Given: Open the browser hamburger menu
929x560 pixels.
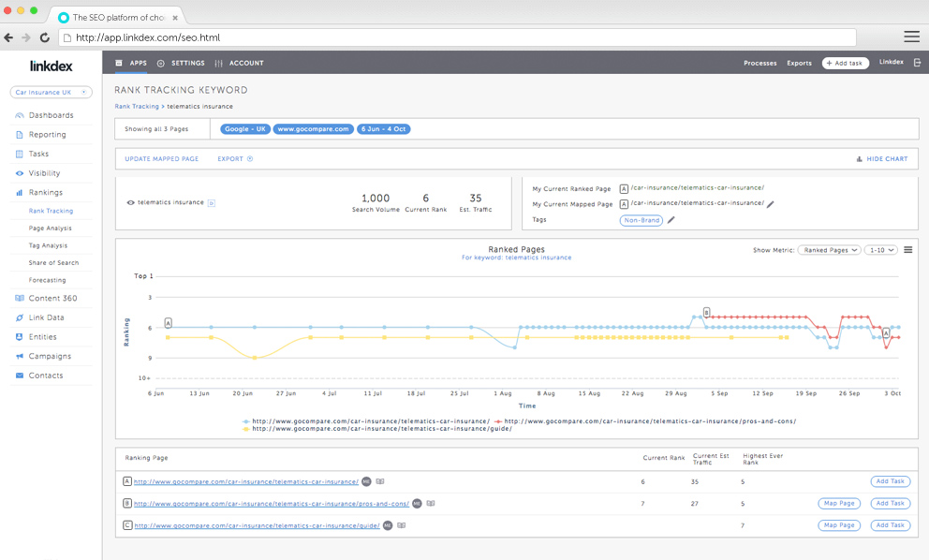Looking at the screenshot, I should pyautogui.click(x=911, y=37).
